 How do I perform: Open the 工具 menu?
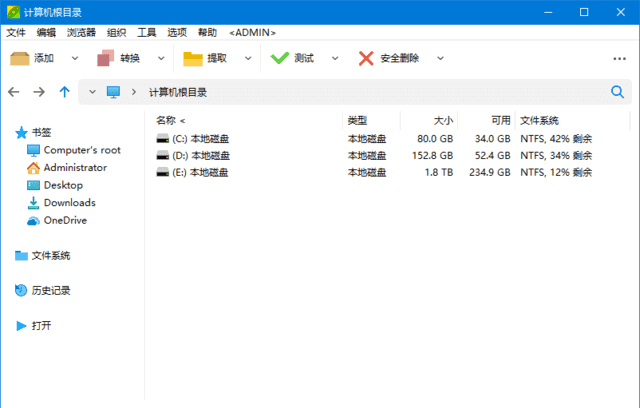pyautogui.click(x=147, y=33)
